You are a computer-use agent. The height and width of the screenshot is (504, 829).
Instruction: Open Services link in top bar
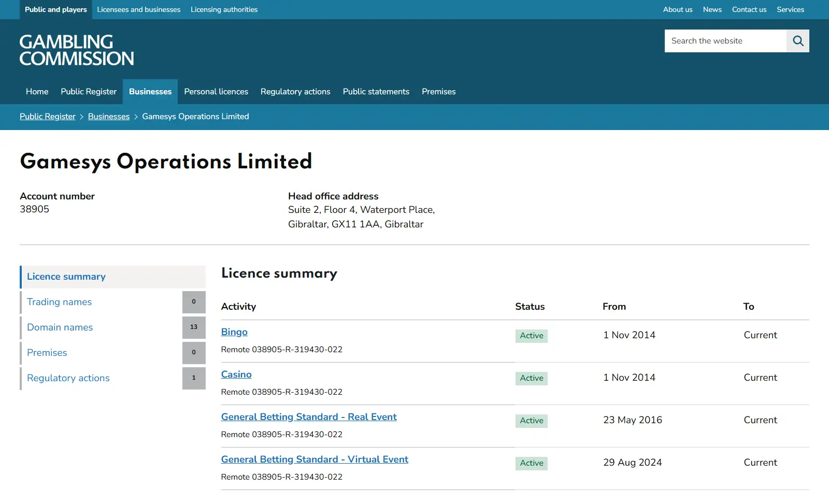pyautogui.click(x=790, y=9)
